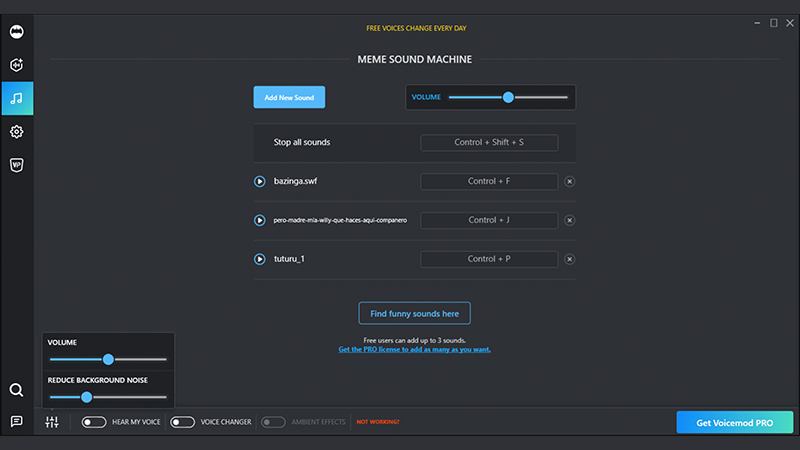This screenshot has width=800, height=450.
Task: Minimize the Voicemod window
Action: 757,23
